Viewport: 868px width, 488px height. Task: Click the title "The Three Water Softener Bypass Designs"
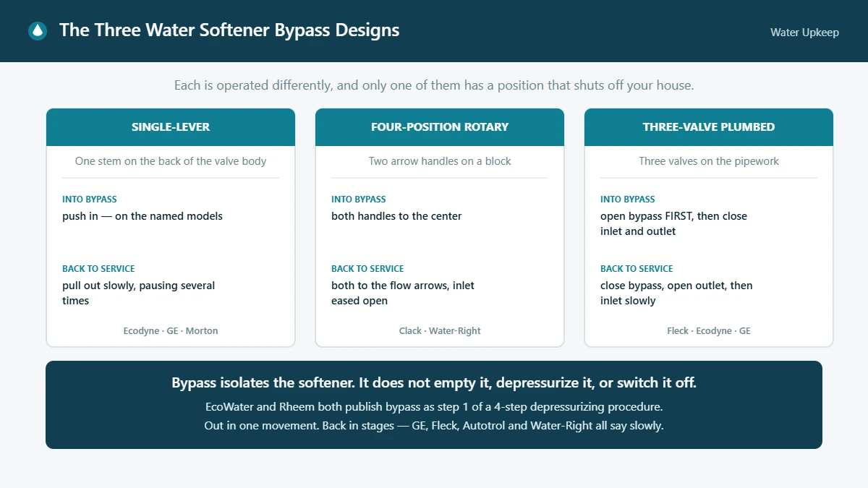click(x=229, y=30)
